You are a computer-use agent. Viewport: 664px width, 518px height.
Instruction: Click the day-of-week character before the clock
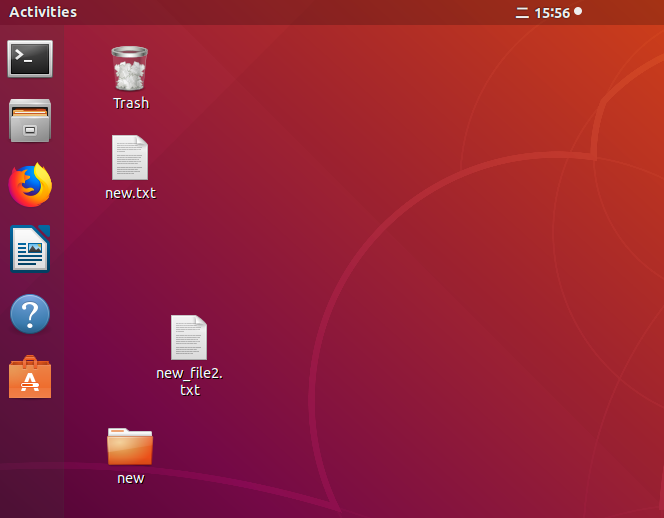(x=521, y=13)
